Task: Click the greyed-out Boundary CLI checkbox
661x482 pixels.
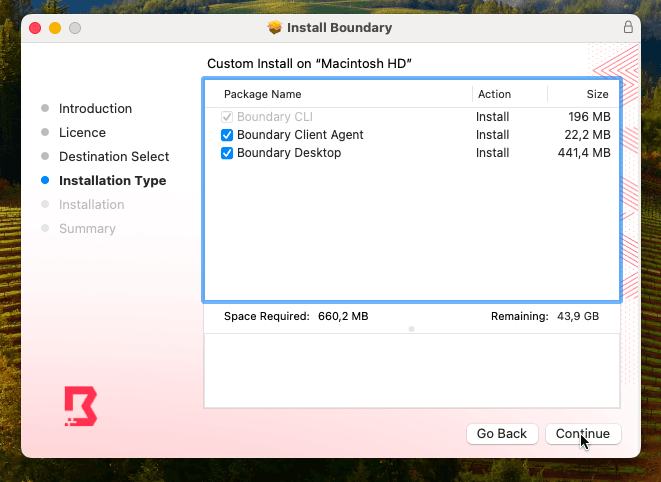Action: tap(227, 117)
